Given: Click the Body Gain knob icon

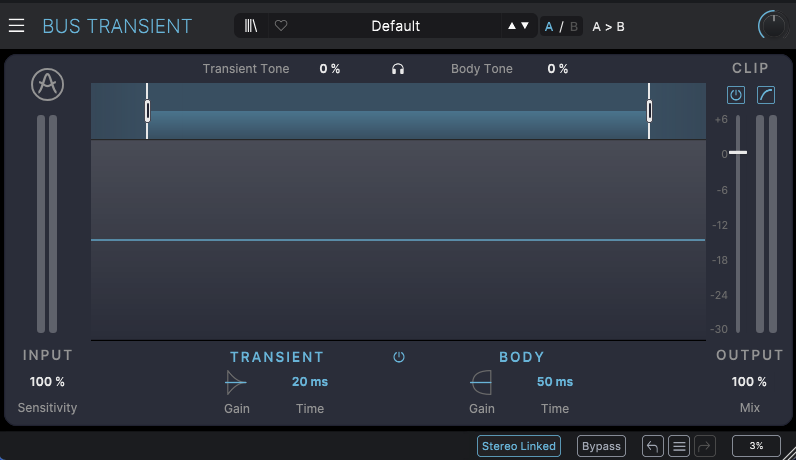Looking at the screenshot, I should [481, 382].
